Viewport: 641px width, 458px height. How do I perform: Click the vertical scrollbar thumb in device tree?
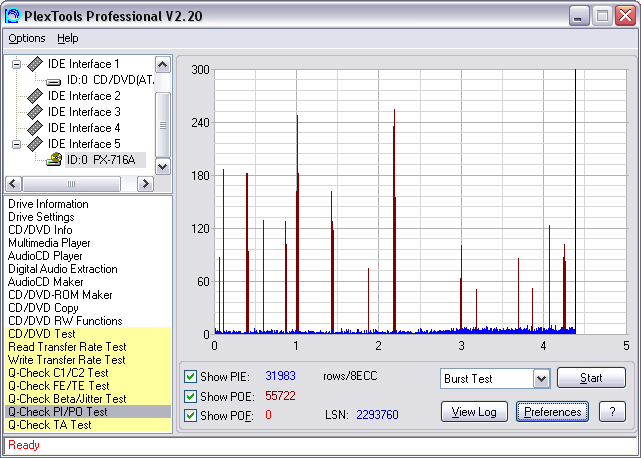(x=163, y=125)
